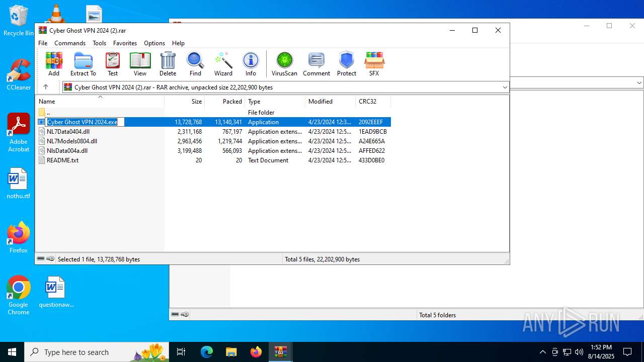The height and width of the screenshot is (362, 644).
Task: Open the Tools menu
Action: coord(99,43)
